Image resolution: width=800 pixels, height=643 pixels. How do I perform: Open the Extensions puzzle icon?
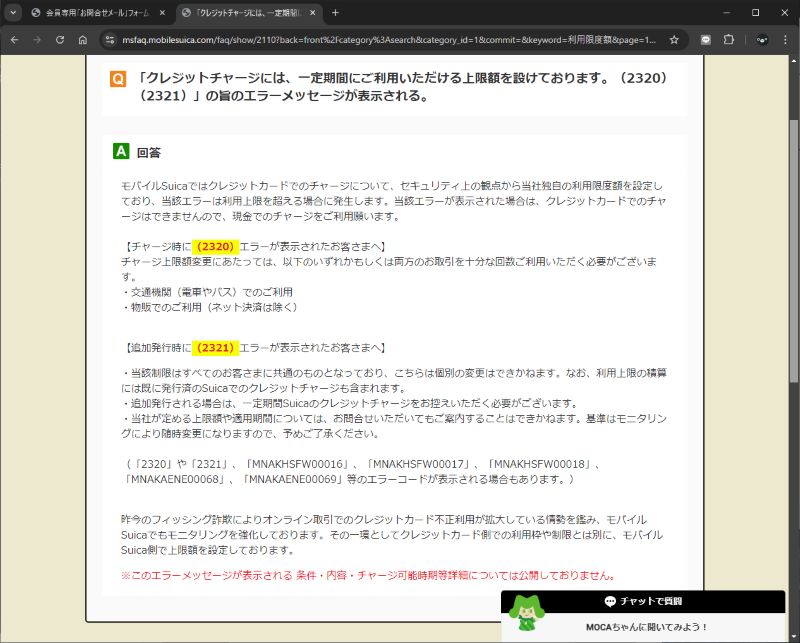(x=729, y=40)
